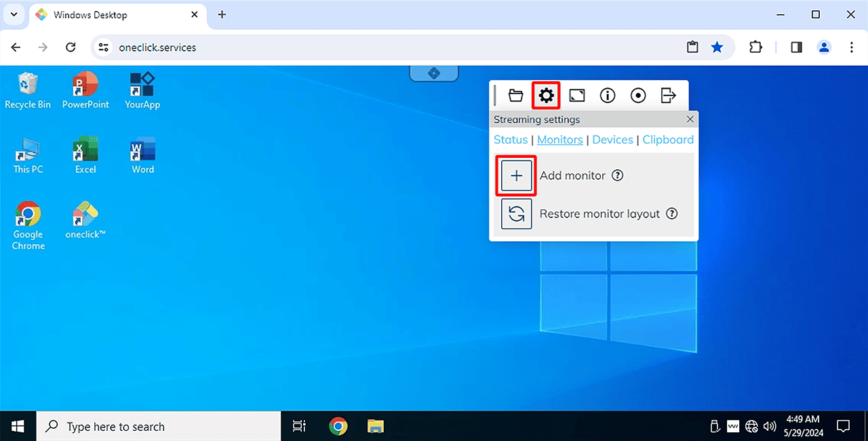Screen dimensions: 868x441
Task: Close the Streaming settings panel
Action: pyautogui.click(x=690, y=119)
